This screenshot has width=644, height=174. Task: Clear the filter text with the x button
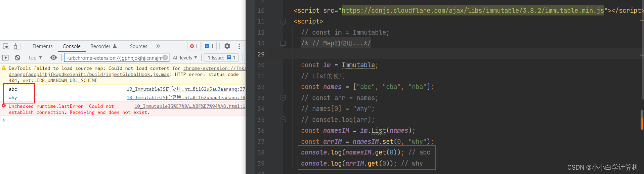point(165,57)
